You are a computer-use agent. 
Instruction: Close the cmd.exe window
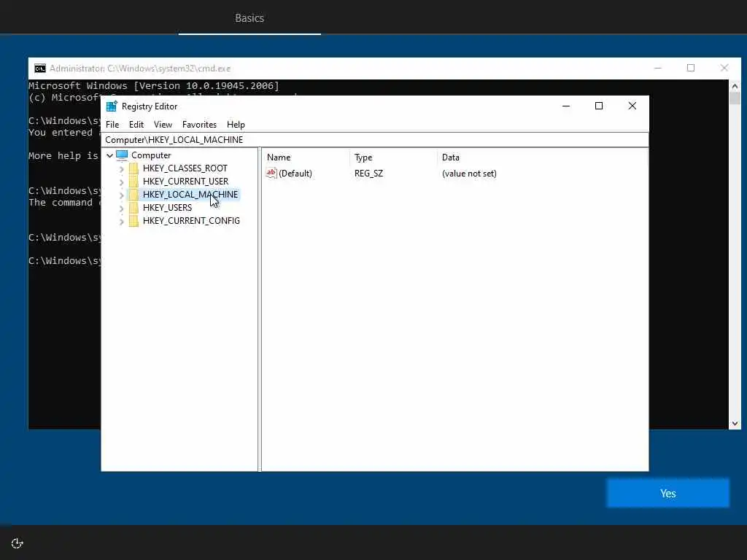pos(724,68)
